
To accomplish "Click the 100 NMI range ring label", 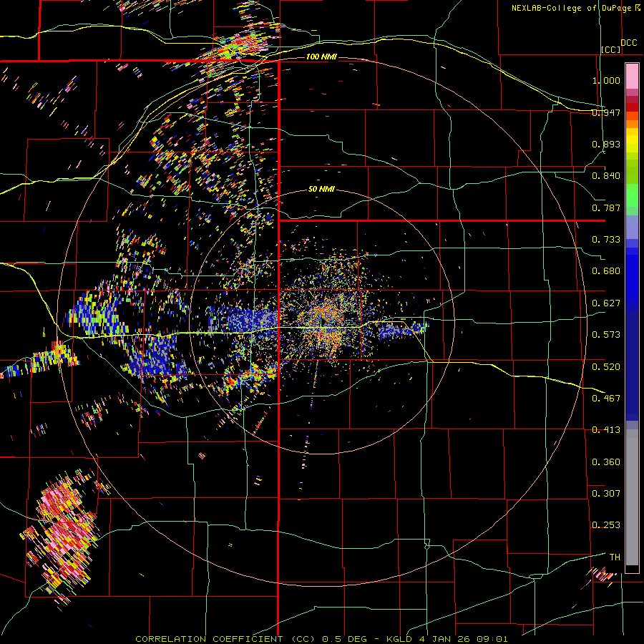I will 321,57.
